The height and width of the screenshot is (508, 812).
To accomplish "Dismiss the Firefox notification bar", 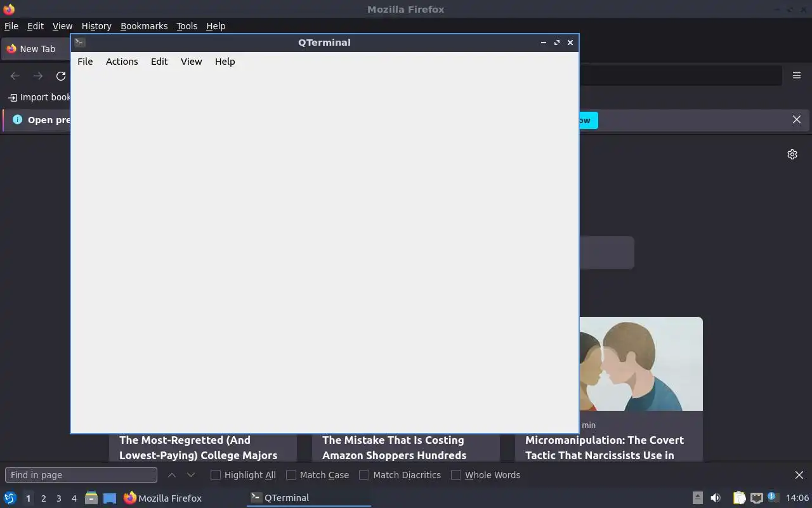I will [x=797, y=119].
